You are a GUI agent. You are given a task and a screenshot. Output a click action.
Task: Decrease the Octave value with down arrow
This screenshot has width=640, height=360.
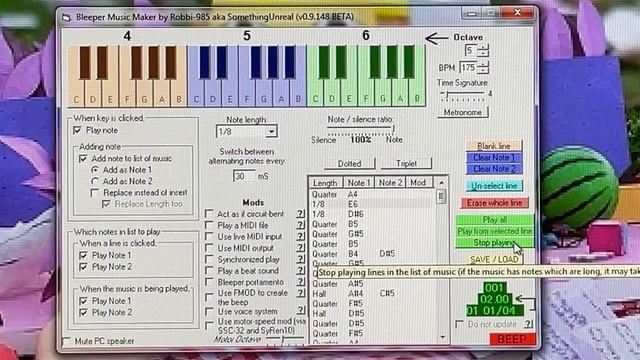[x=483, y=54]
